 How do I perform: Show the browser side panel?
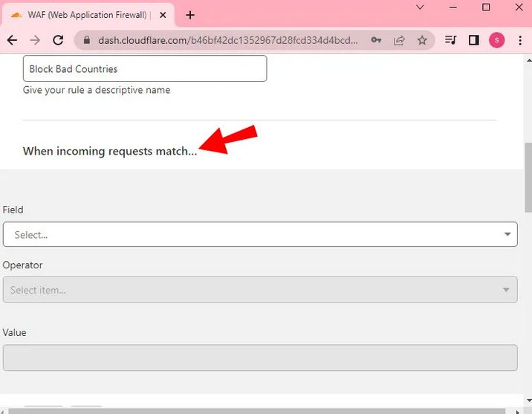pos(473,40)
